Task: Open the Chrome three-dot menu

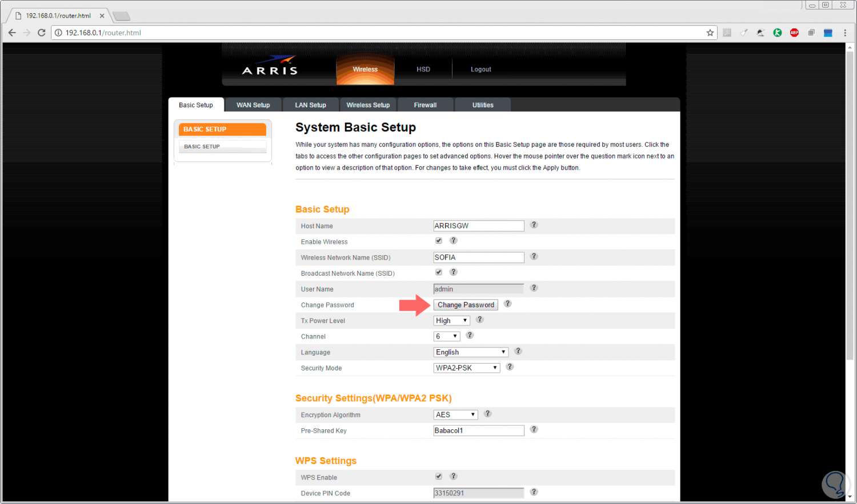Action: 845,33
